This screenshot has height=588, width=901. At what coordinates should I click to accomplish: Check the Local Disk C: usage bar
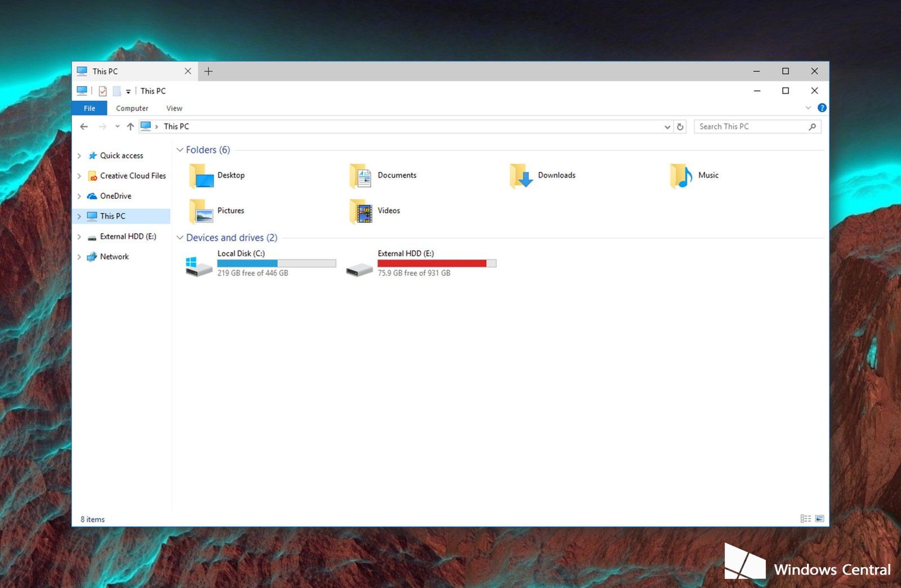[x=275, y=263]
